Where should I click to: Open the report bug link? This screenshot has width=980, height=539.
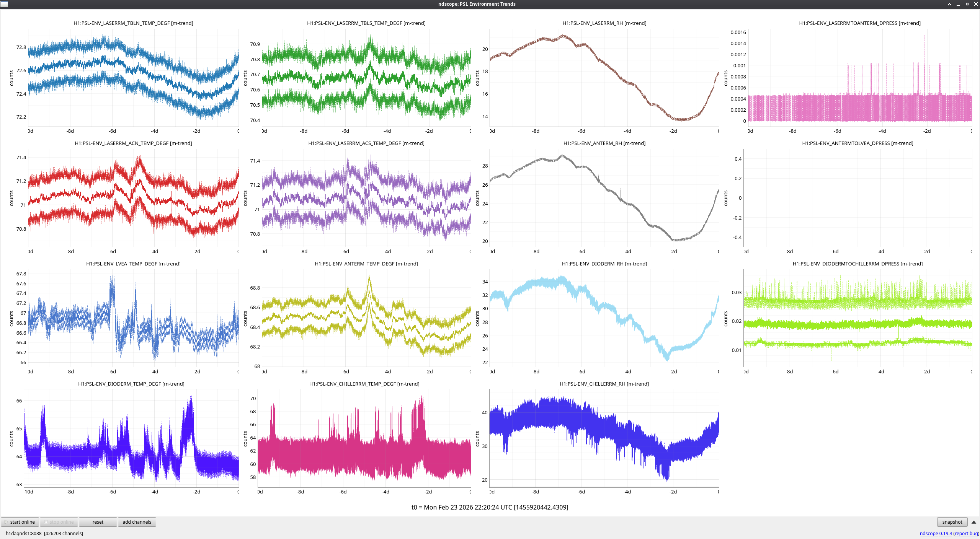pos(966,533)
